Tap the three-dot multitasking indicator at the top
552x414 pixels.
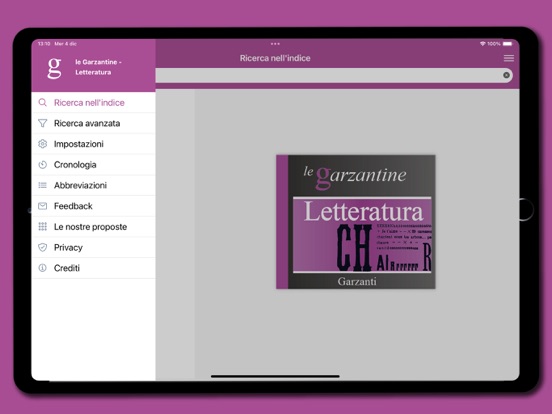click(x=275, y=44)
